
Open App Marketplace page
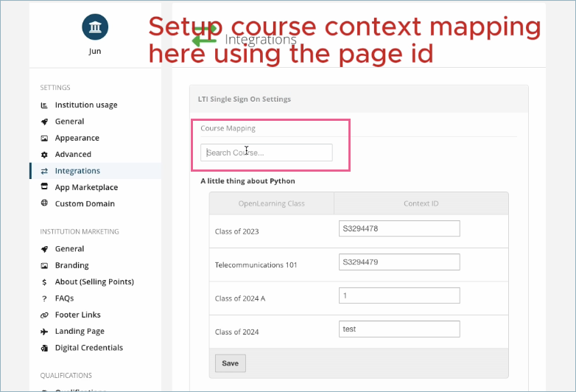tap(86, 187)
